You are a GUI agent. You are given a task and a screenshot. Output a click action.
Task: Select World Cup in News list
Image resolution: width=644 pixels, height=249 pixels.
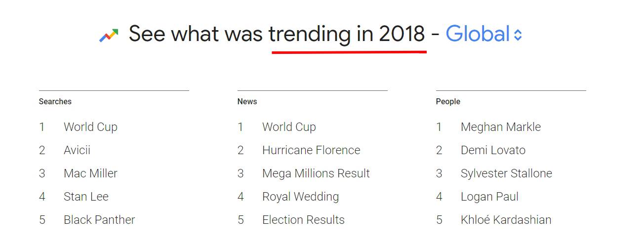pyautogui.click(x=289, y=127)
